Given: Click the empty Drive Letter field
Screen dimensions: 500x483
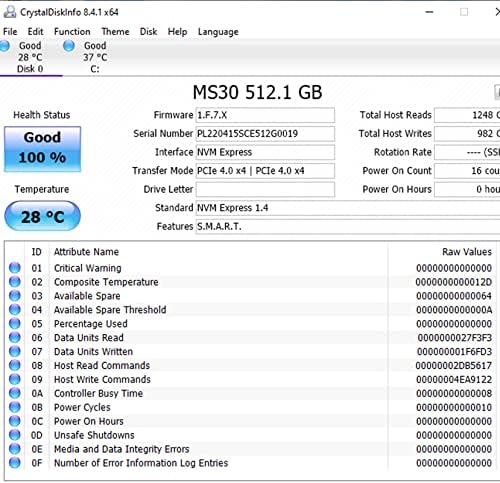Looking at the screenshot, I should pyautogui.click(x=265, y=189).
